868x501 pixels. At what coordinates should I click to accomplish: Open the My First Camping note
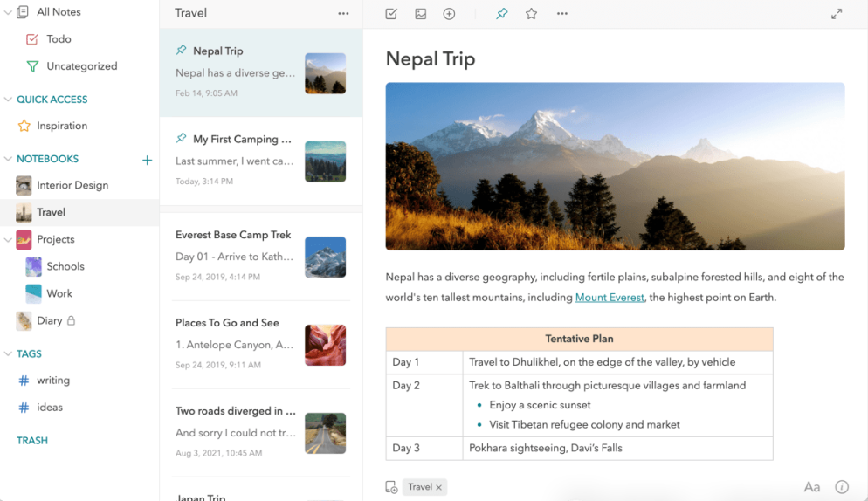coord(261,161)
